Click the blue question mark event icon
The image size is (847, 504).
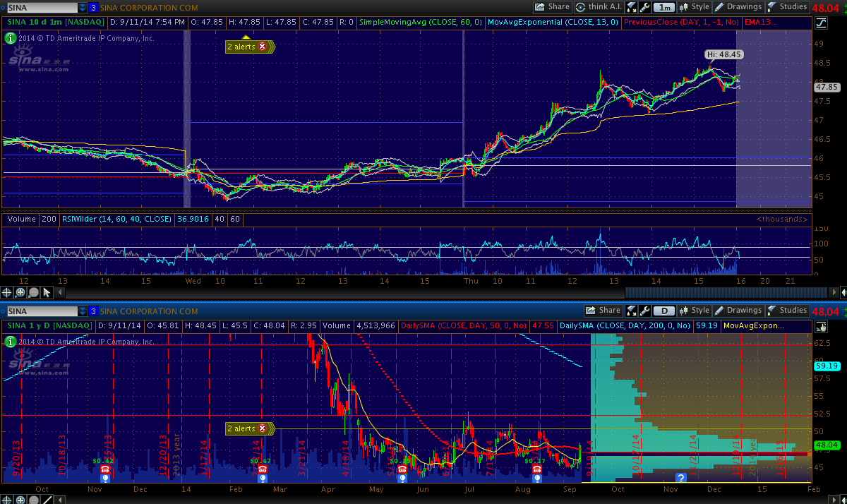(x=681, y=478)
